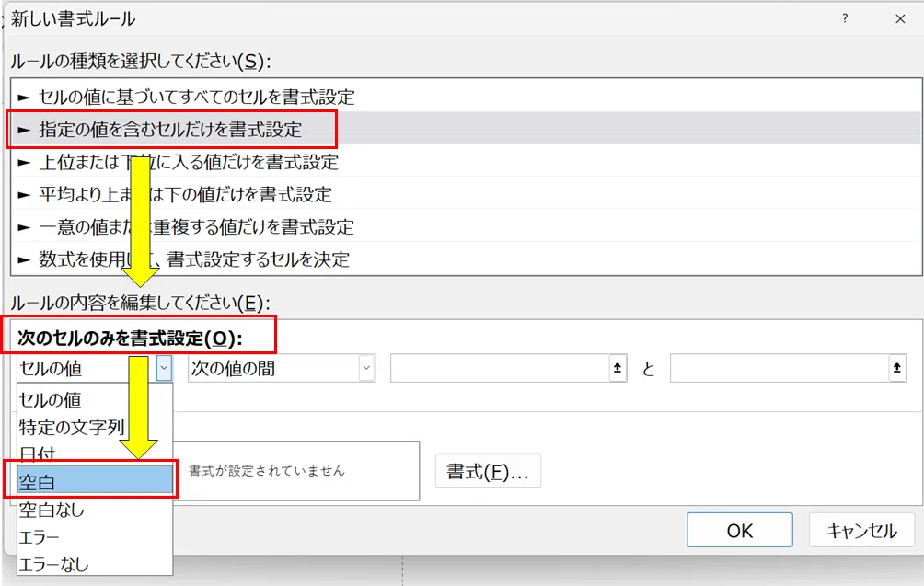Open the 次の値の間 operator dropdown

point(281,368)
